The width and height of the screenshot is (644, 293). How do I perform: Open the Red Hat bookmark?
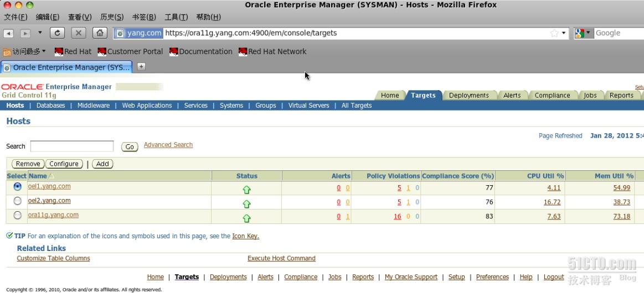[x=73, y=51]
